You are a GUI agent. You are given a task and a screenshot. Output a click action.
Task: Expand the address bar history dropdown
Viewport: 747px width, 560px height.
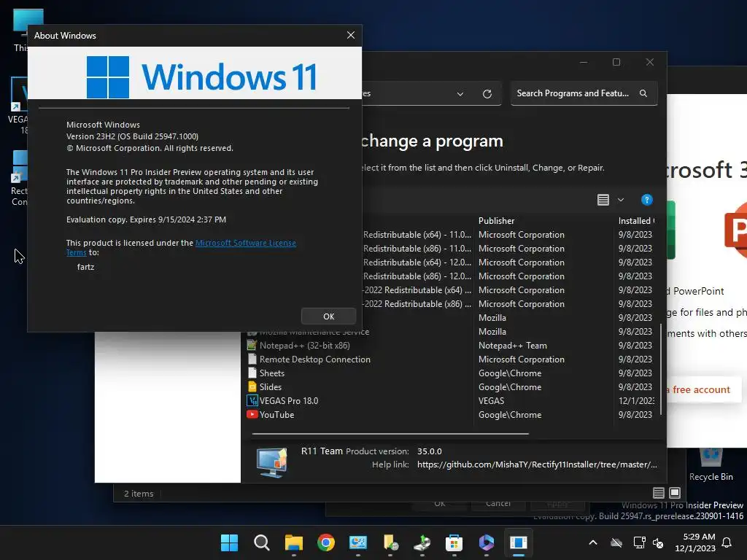coord(460,94)
